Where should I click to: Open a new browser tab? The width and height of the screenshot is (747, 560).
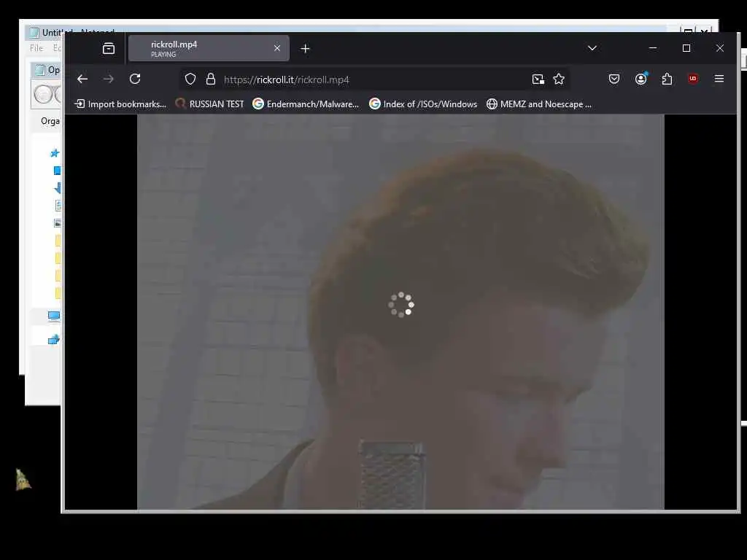(305, 49)
